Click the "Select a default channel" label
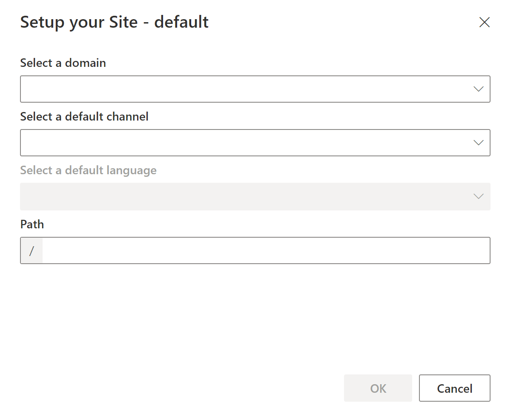The height and width of the screenshot is (420, 505). coord(84,116)
